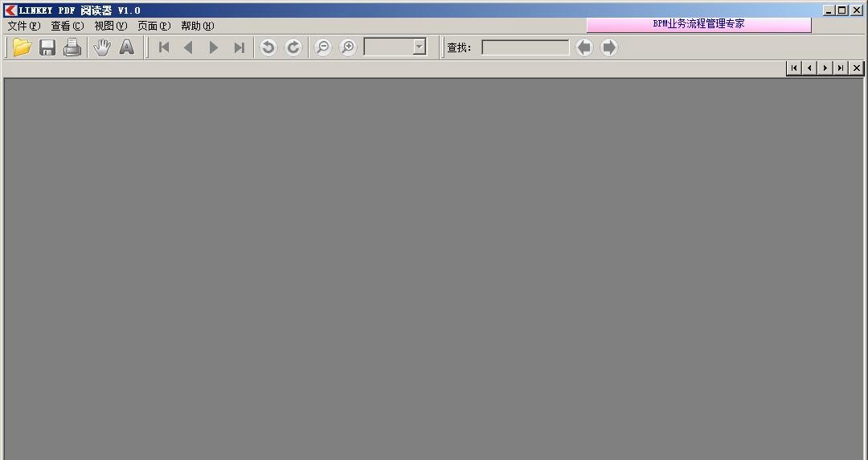
Task: Minimize the PDF reader window
Action: point(829,10)
